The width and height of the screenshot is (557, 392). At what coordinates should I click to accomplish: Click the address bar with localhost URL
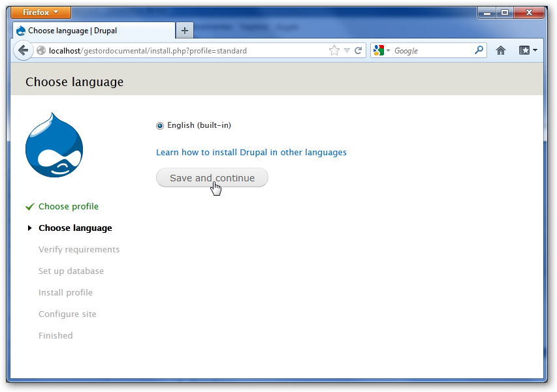[x=183, y=50]
